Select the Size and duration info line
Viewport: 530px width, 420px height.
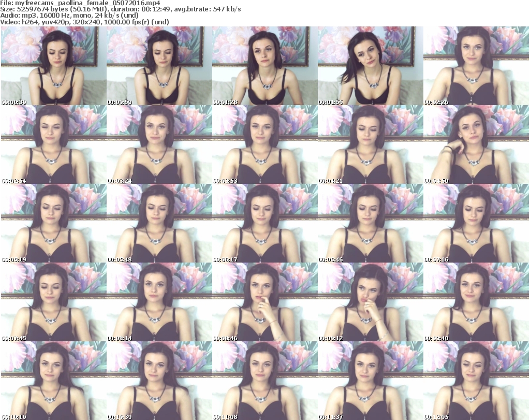(120, 9)
